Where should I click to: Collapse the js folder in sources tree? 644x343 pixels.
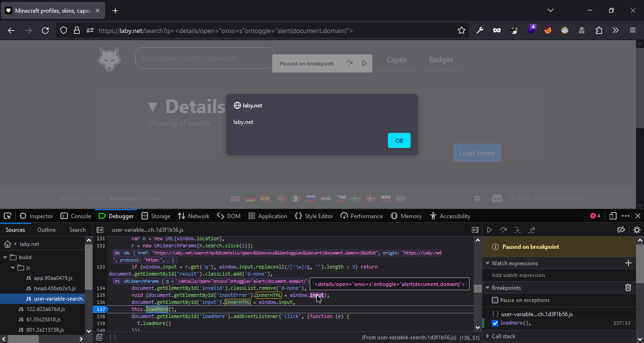(13, 268)
